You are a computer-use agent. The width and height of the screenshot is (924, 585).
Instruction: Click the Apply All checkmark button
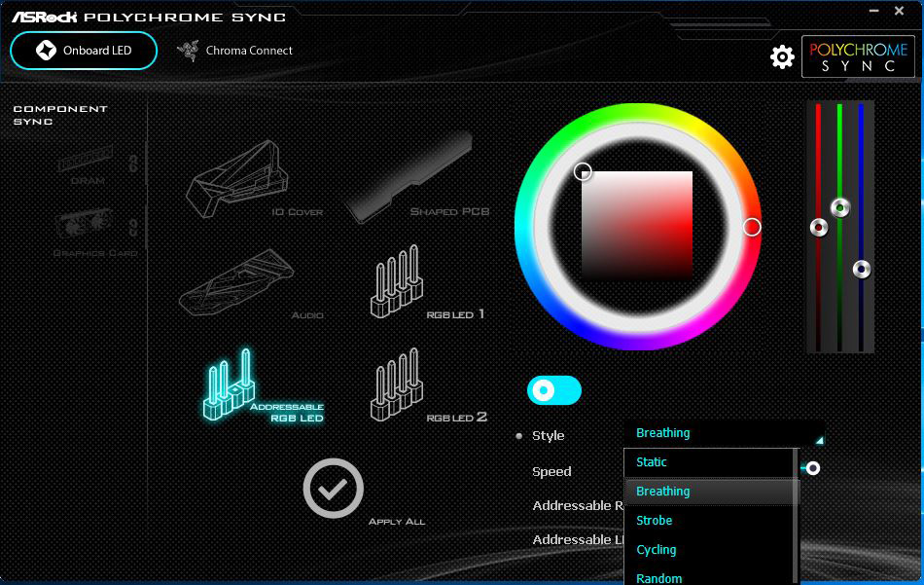click(x=334, y=489)
